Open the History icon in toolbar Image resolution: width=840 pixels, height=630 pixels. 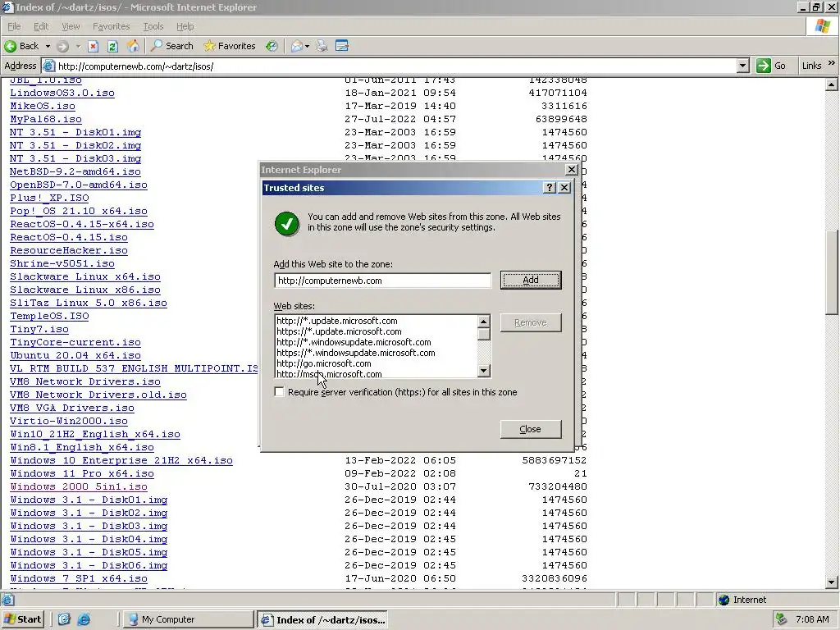272,46
